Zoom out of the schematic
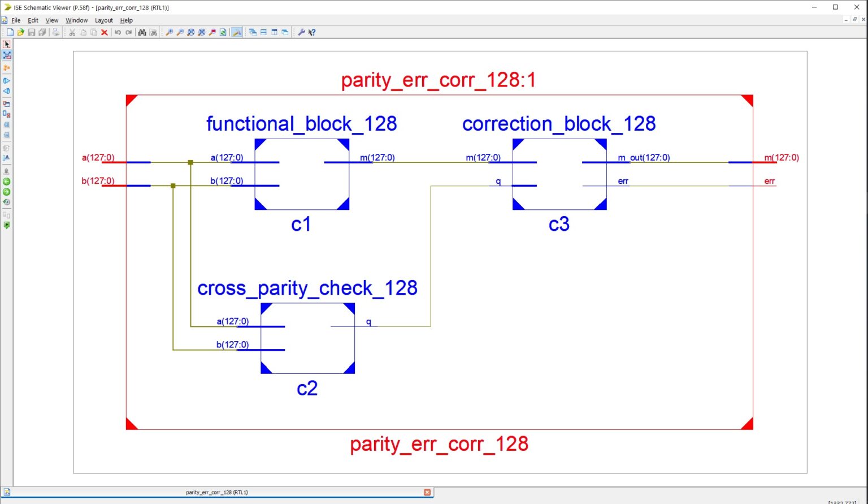Viewport: 868px width, 504px height. coord(179,32)
